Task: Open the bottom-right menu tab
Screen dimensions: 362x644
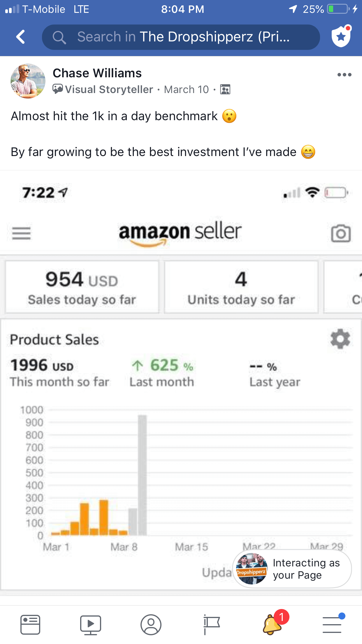Action: coord(332,625)
